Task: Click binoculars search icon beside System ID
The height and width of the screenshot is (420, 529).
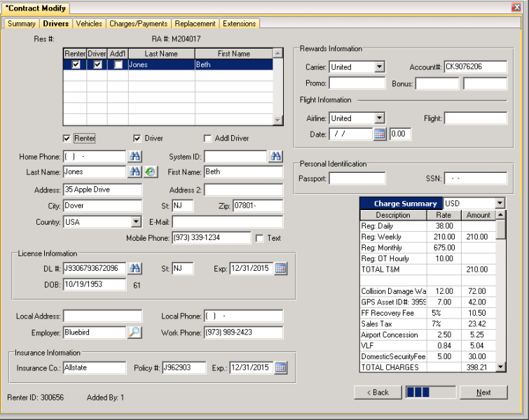Action: (275, 156)
